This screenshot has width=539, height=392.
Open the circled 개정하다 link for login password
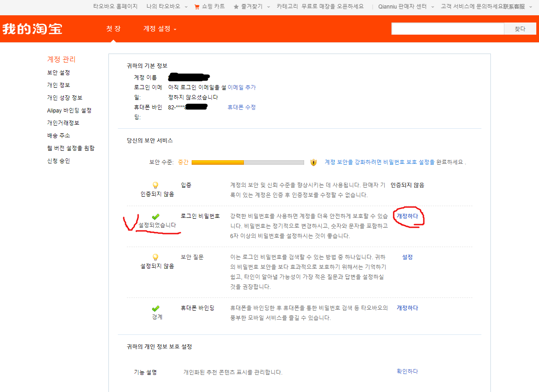point(407,216)
